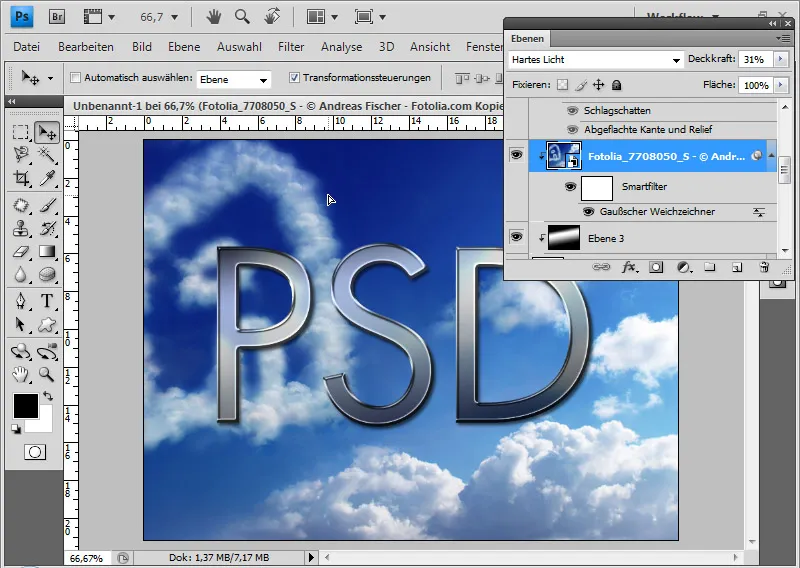Image resolution: width=800 pixels, height=568 pixels.
Task: Select the Eraser tool
Action: coord(21,252)
